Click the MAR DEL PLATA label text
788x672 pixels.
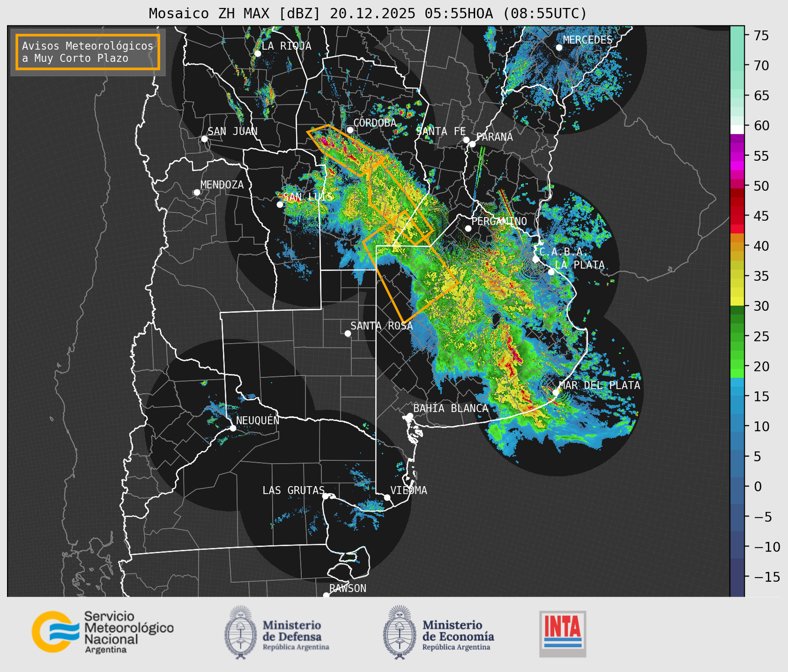[x=600, y=385]
